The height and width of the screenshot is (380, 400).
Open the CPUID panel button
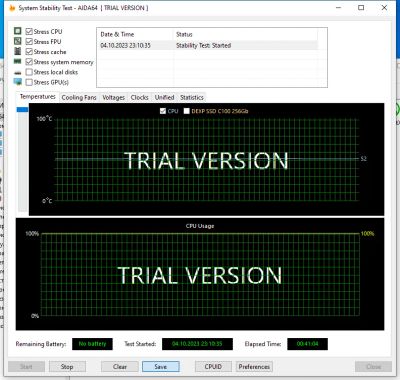coord(213,366)
